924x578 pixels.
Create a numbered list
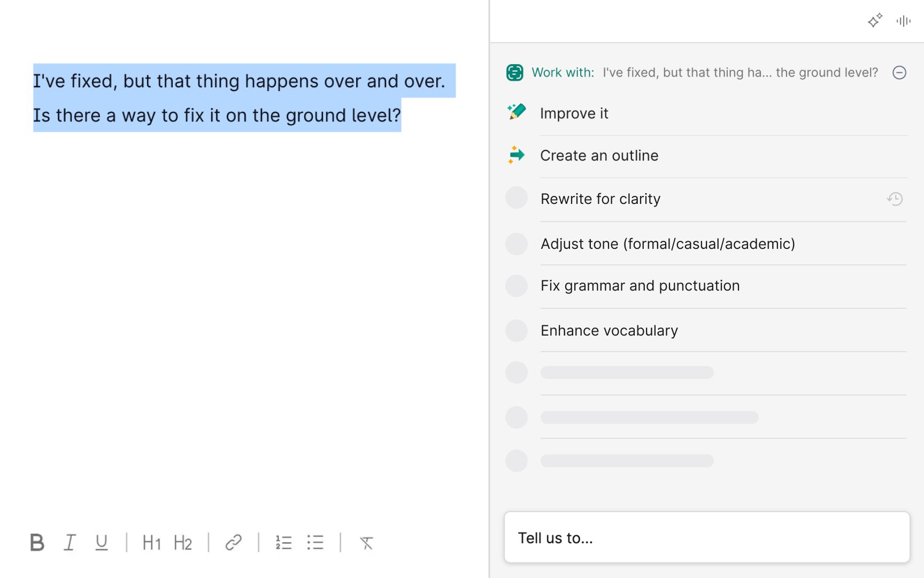tap(283, 543)
